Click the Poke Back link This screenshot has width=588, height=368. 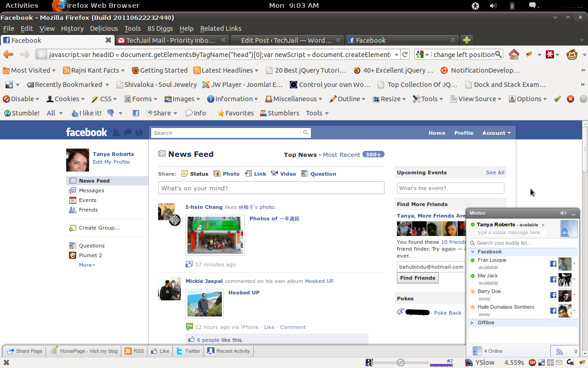(447, 313)
